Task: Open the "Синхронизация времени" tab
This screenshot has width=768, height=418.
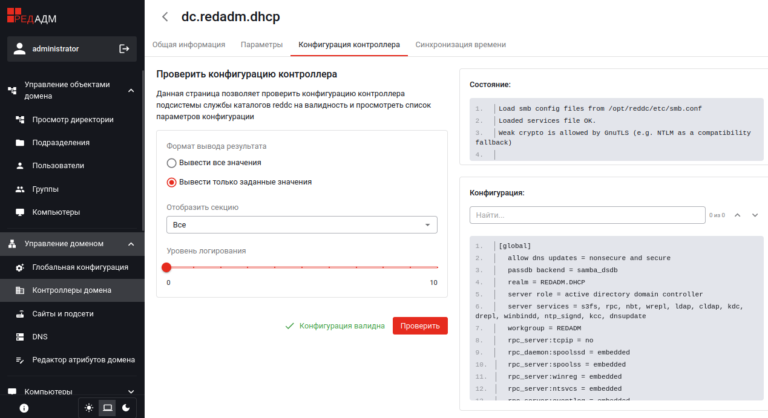Action: 460,45
